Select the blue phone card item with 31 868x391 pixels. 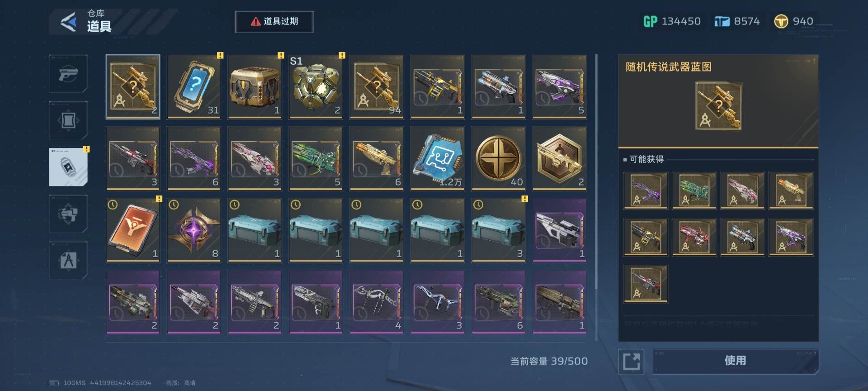(x=194, y=87)
